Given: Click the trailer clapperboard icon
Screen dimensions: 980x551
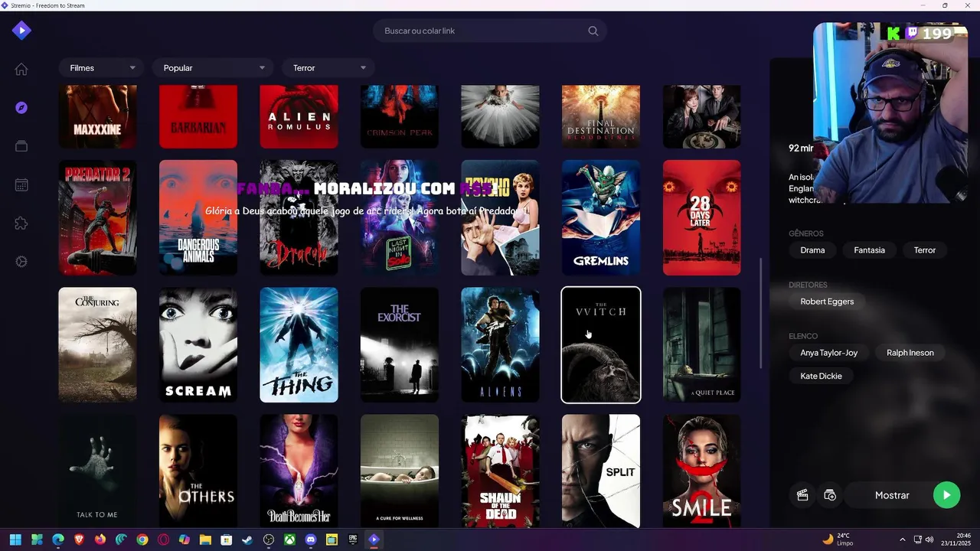Looking at the screenshot, I should (x=802, y=495).
